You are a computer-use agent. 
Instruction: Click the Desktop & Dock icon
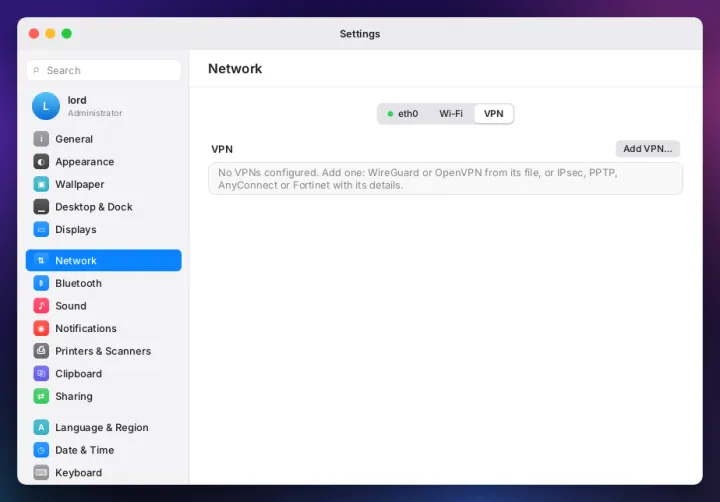pos(41,207)
